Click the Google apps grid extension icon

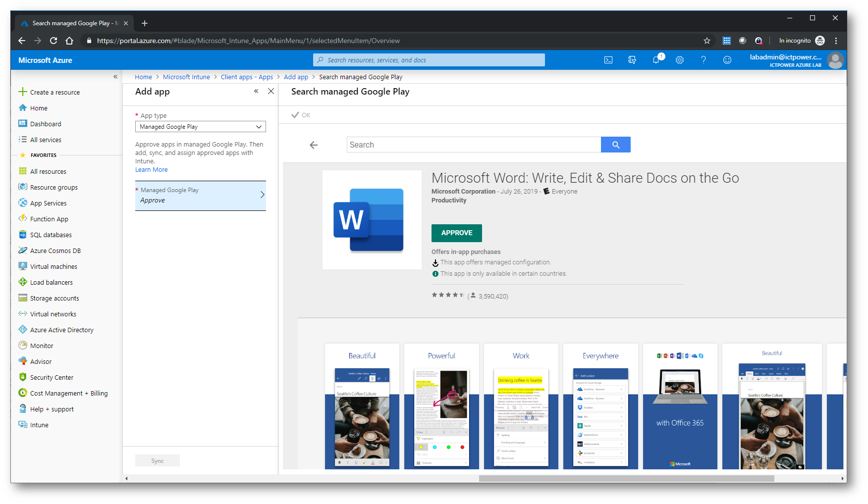727,41
